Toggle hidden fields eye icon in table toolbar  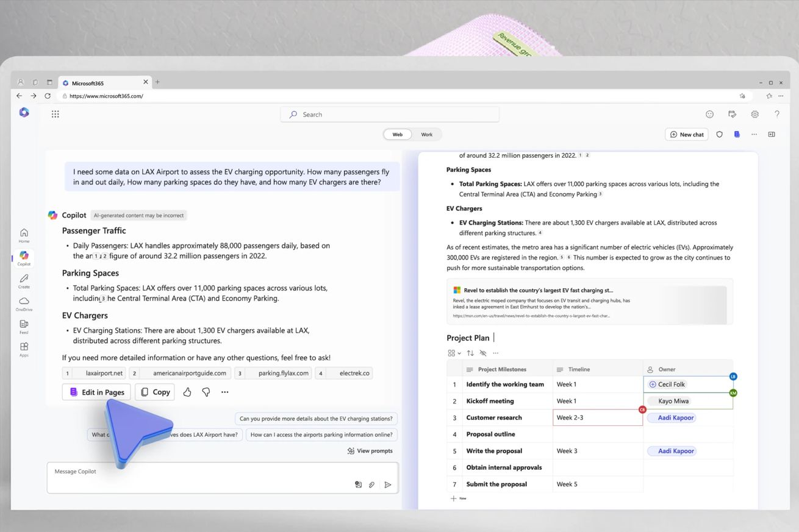pyautogui.click(x=483, y=353)
